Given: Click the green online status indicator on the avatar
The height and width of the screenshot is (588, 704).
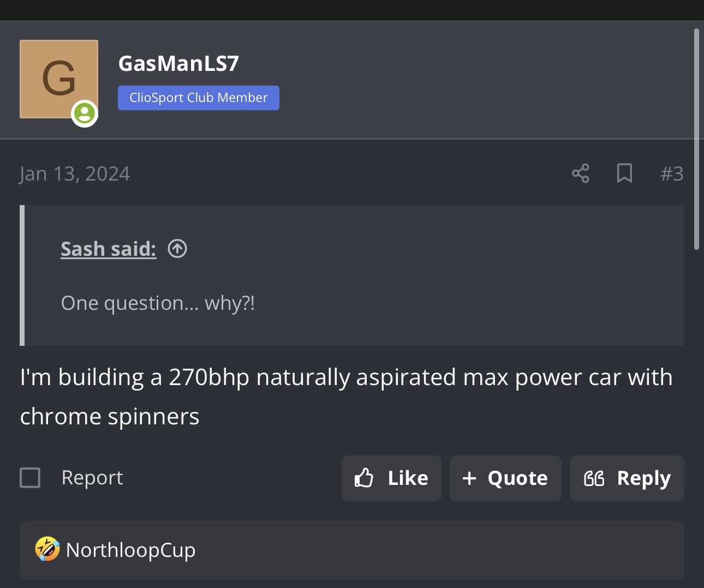Looking at the screenshot, I should [x=85, y=113].
